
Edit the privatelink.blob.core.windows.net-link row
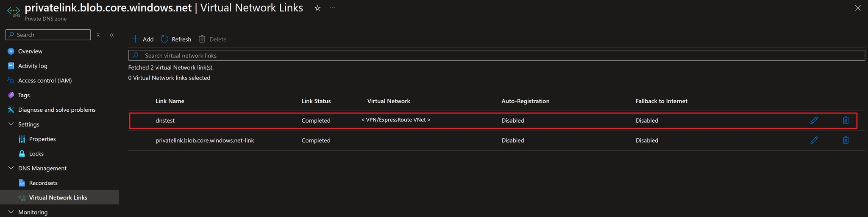click(814, 140)
